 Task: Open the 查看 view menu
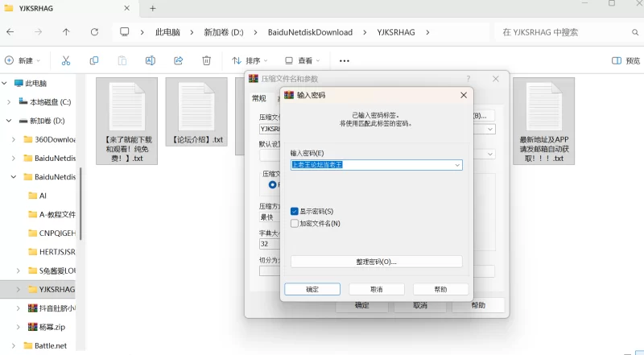click(x=303, y=61)
